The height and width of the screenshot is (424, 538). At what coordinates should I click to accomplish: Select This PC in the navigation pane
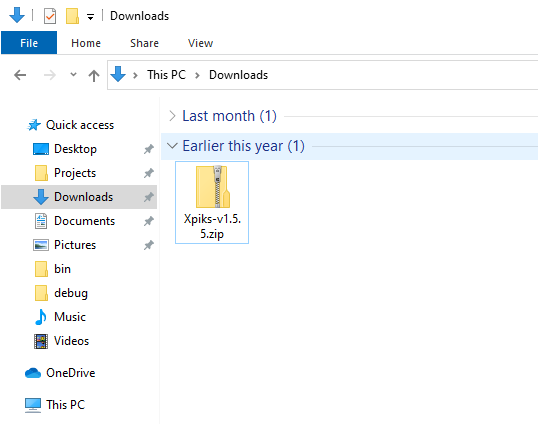coord(66,404)
